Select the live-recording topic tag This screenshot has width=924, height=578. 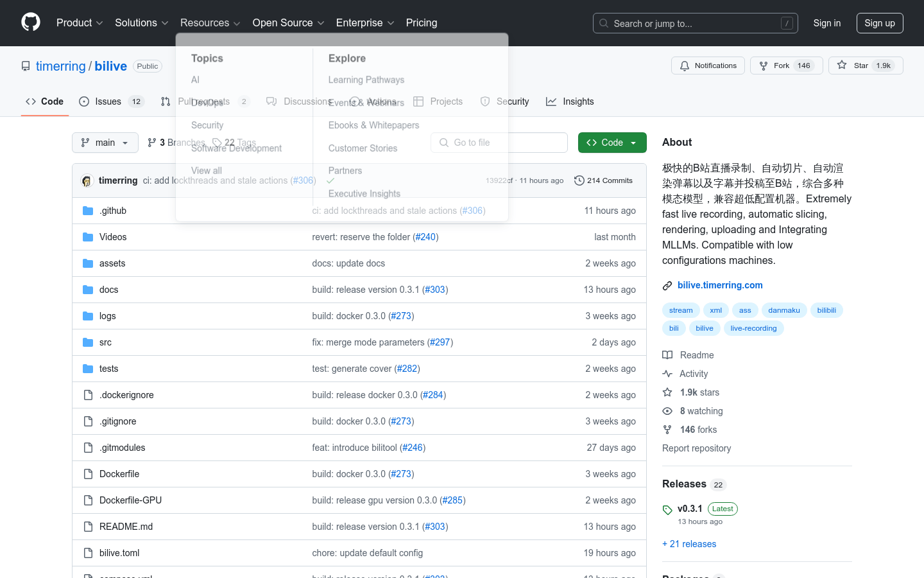click(x=753, y=328)
